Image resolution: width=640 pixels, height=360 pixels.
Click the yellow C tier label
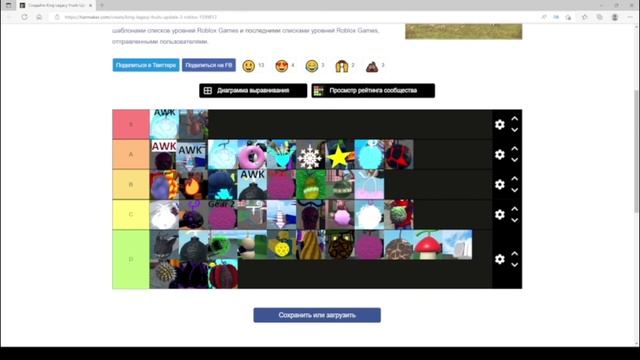131,214
